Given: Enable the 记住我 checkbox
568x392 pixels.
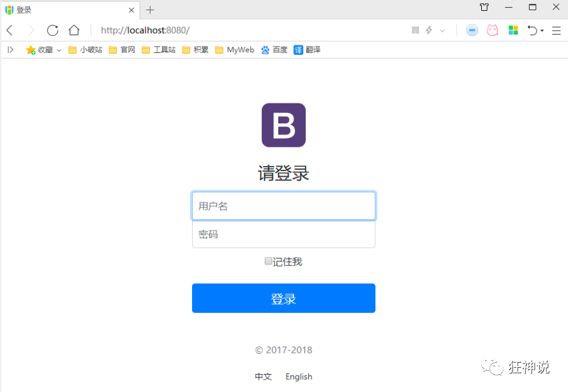Looking at the screenshot, I should click(x=268, y=261).
